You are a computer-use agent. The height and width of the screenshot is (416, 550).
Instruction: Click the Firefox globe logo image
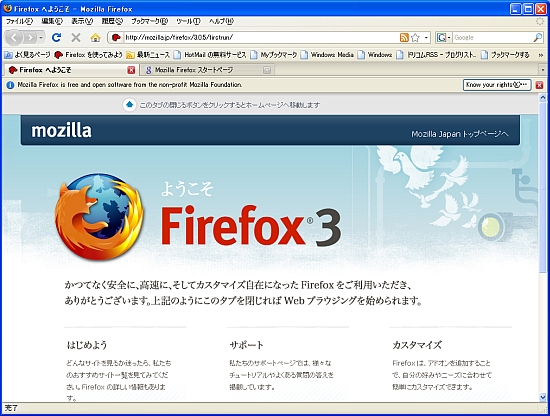pyautogui.click(x=99, y=216)
